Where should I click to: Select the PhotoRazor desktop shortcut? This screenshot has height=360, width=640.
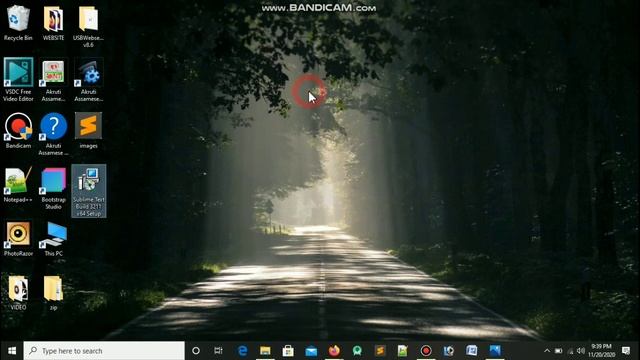tap(18, 239)
